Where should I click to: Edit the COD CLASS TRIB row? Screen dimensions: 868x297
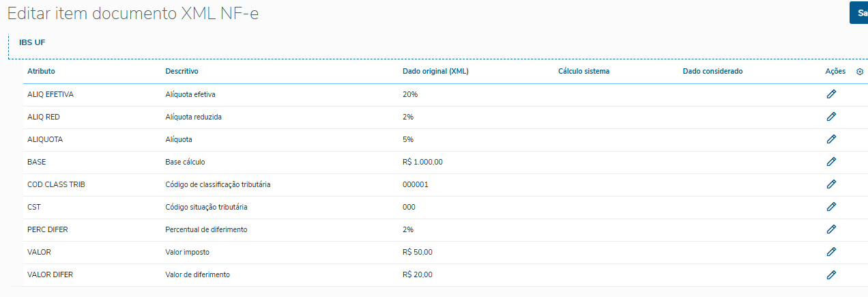831,184
